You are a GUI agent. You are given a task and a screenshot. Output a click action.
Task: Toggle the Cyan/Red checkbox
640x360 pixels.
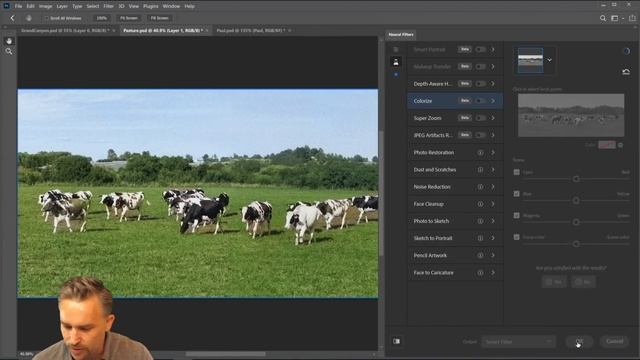tap(517, 172)
